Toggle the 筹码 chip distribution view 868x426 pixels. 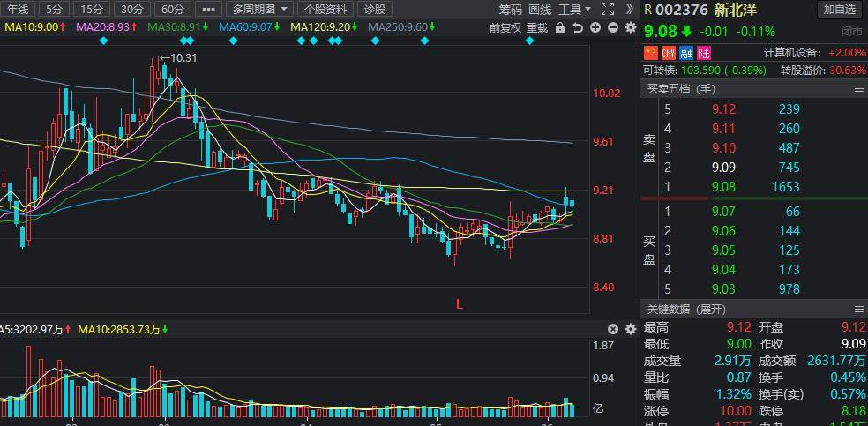[510, 9]
